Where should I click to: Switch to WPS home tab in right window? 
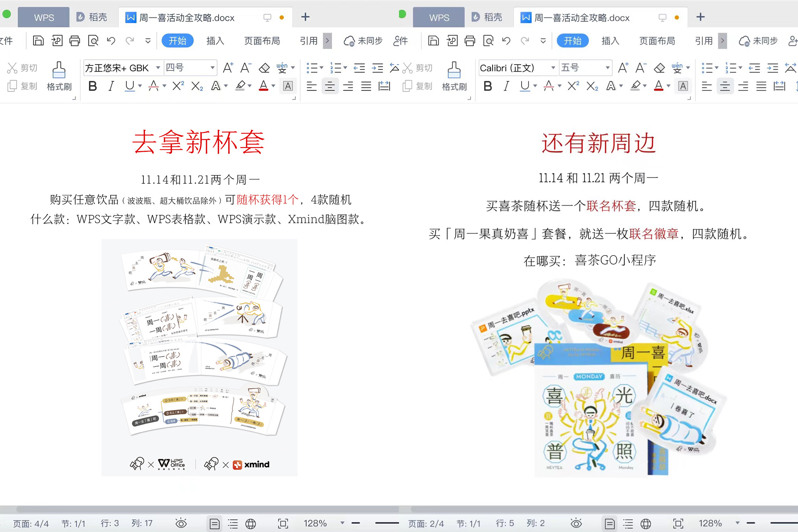coord(439,17)
